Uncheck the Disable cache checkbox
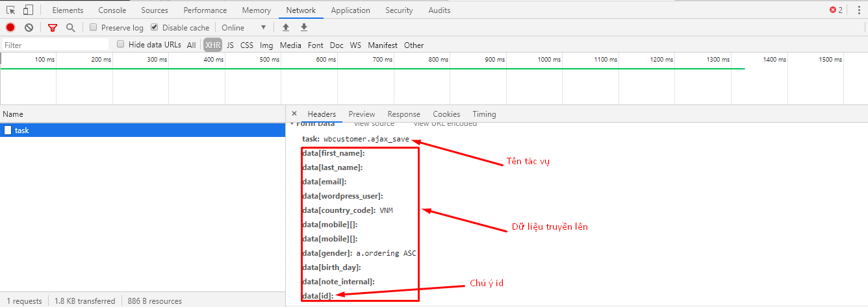868x307 pixels. (x=155, y=27)
